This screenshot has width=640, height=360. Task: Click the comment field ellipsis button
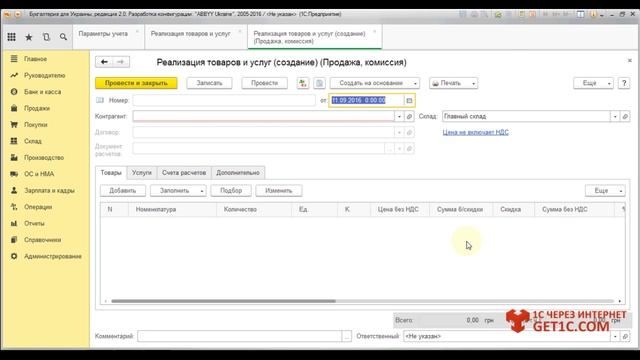click(x=347, y=336)
